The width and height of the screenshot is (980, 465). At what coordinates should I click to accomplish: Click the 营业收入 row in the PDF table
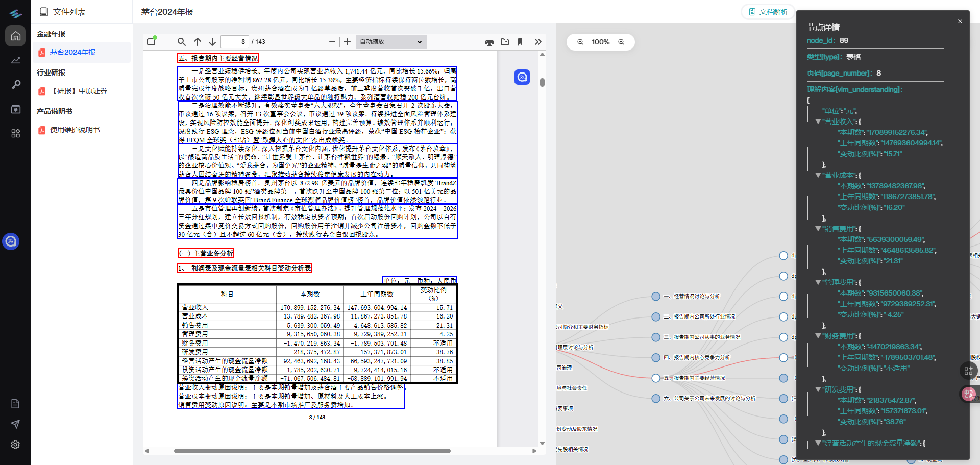tap(316, 308)
